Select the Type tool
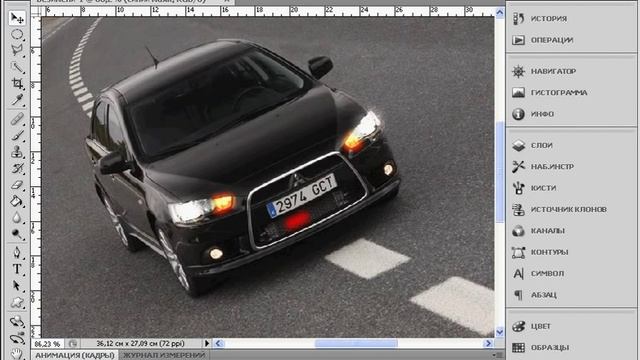The width and height of the screenshot is (640, 360). click(17, 269)
